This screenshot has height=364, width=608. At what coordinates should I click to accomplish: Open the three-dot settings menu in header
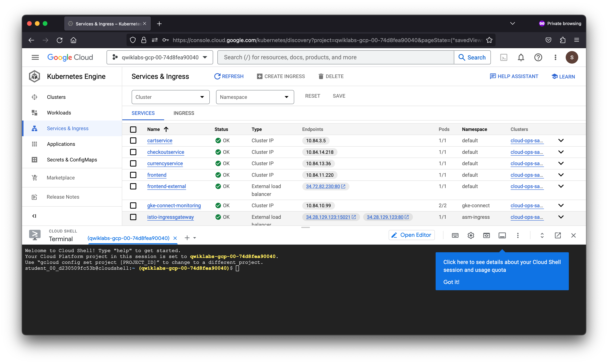tap(555, 57)
